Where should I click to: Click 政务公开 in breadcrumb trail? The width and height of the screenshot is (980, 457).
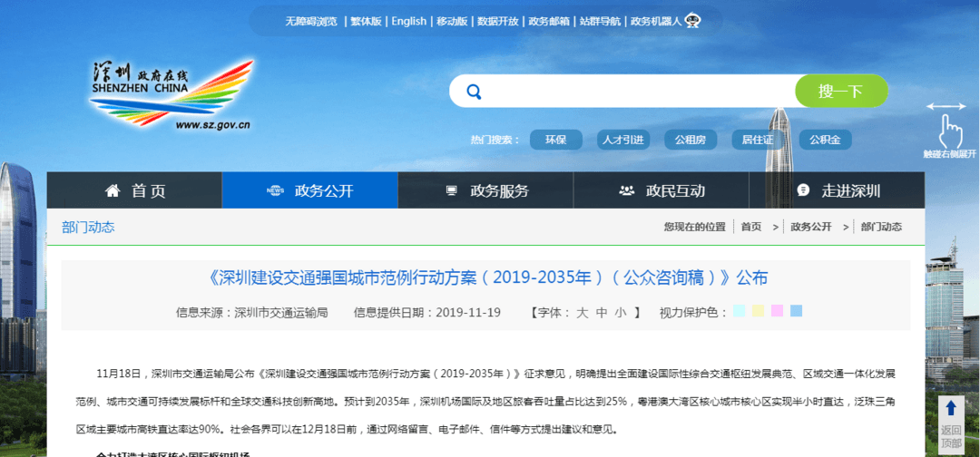[811, 228]
